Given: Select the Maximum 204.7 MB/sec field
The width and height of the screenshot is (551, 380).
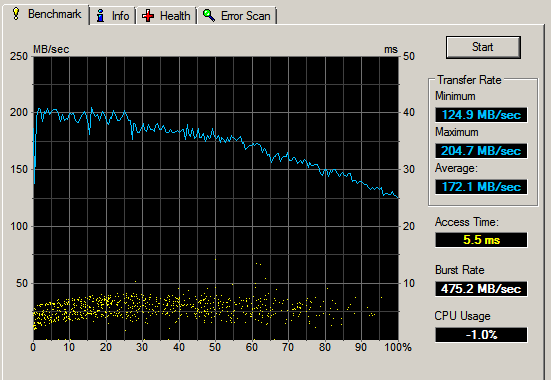Looking at the screenshot, I should (481, 151).
